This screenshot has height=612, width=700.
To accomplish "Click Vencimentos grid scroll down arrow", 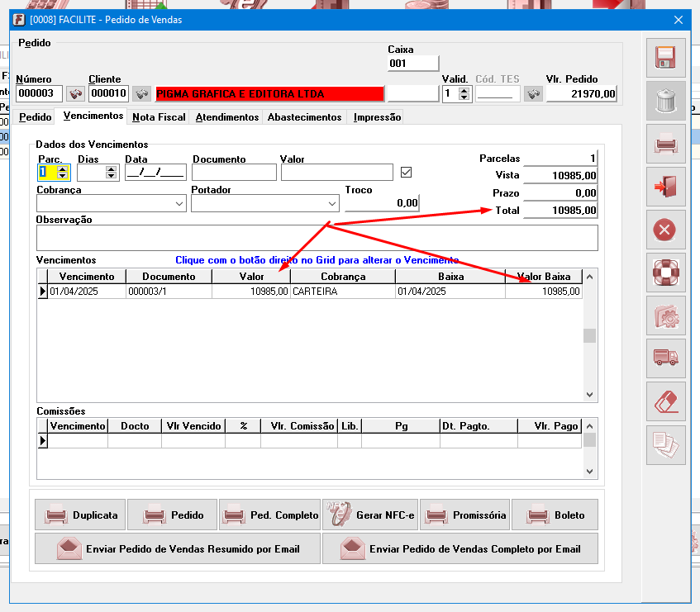I will 589,395.
